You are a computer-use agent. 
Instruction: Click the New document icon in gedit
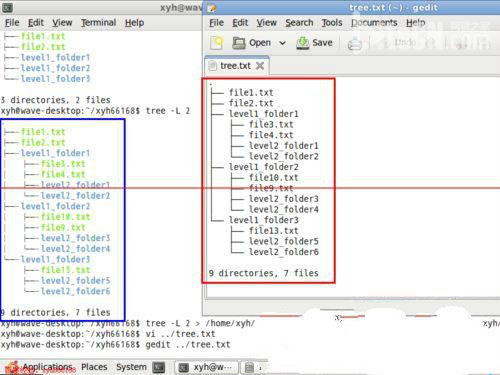216,43
